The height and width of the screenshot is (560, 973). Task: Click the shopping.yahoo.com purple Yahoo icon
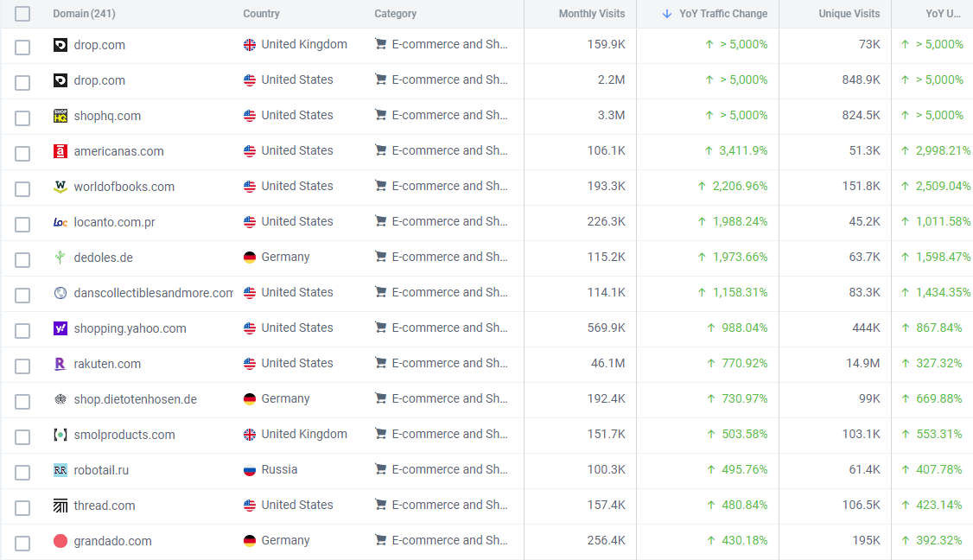60,328
